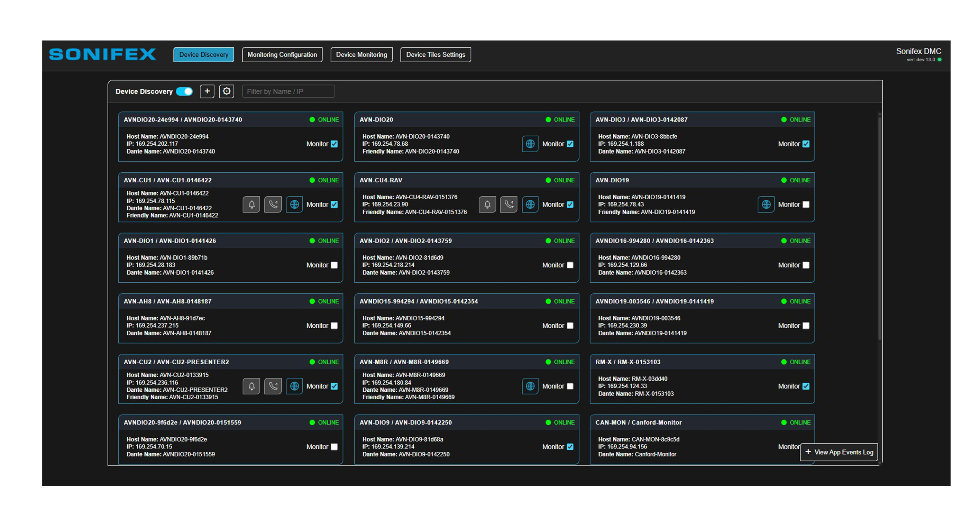Uncheck Monitor for AVN-DIO9-0142250
Image resolution: width=980 pixels, height=519 pixels.
(x=570, y=447)
